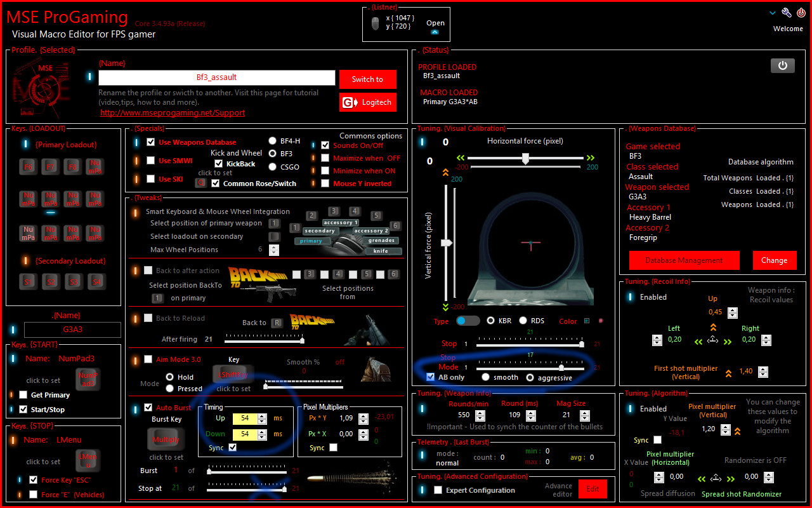Click the green down arrows below Vertical force
Image resolution: width=812 pixels, height=508 pixels.
coord(445,306)
